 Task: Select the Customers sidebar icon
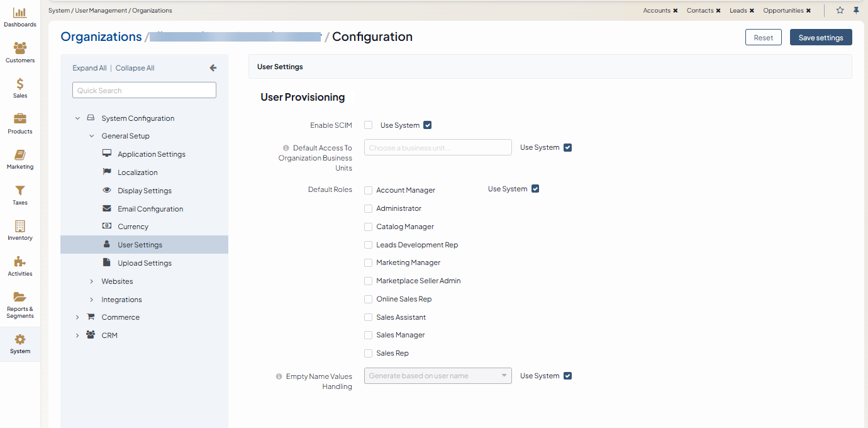coord(20,52)
